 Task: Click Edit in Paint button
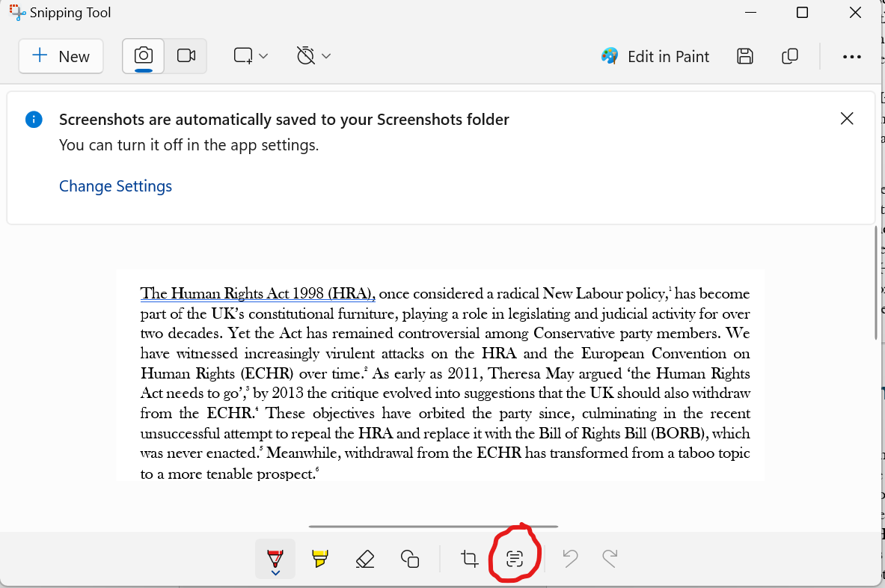coord(656,56)
